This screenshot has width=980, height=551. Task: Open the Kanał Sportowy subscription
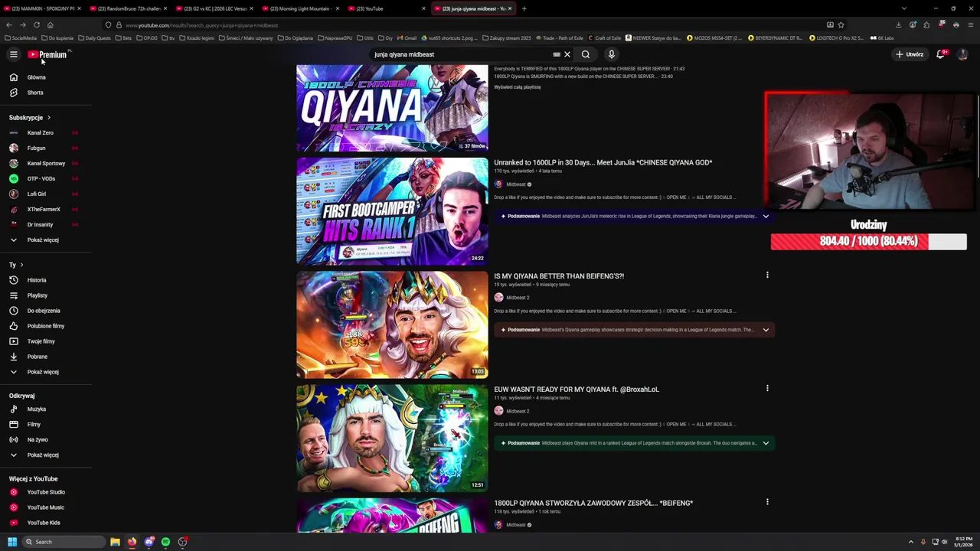46,164
